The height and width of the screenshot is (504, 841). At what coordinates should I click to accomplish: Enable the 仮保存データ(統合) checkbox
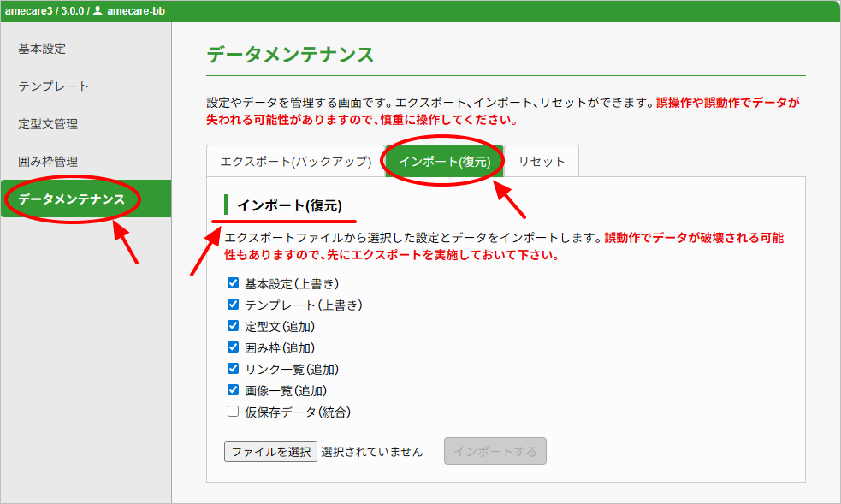233,412
